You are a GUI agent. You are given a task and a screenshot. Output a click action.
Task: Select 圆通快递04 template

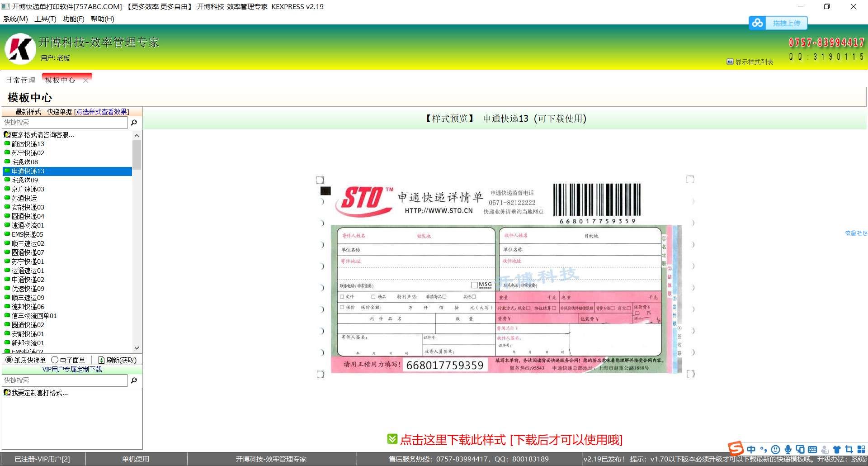28,216
